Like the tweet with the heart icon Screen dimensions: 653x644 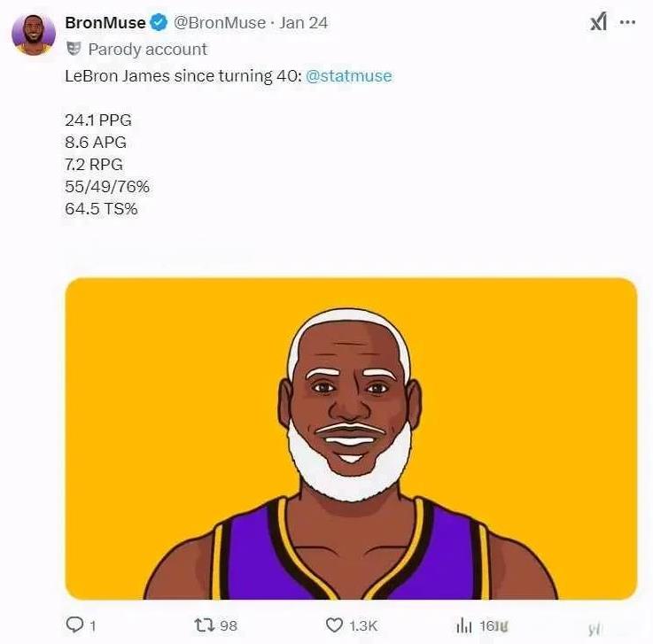point(334,625)
